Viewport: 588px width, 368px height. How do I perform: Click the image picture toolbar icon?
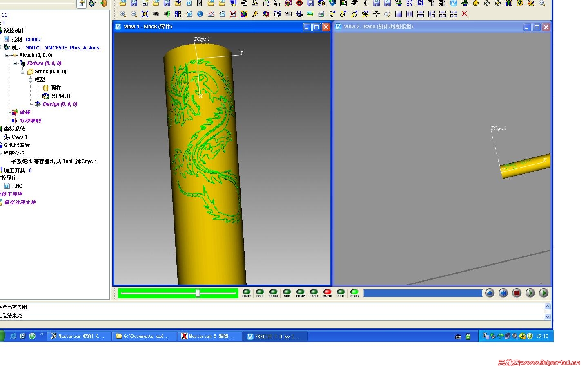[310, 14]
